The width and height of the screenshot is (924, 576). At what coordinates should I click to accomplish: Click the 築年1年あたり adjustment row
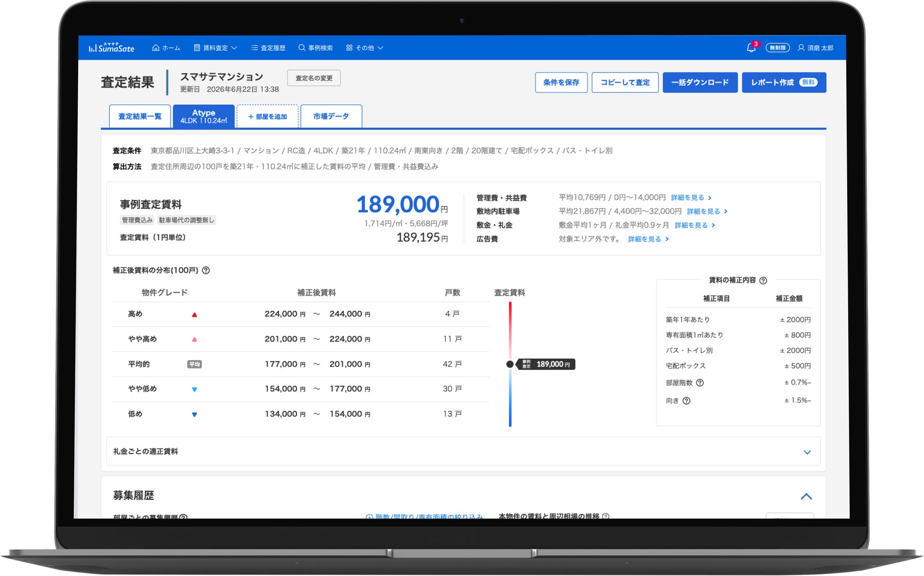[x=738, y=320]
